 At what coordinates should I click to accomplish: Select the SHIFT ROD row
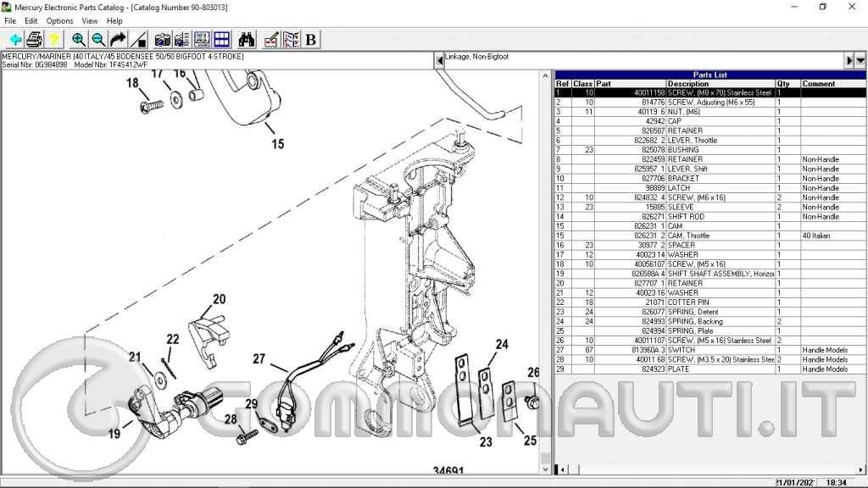click(710, 217)
